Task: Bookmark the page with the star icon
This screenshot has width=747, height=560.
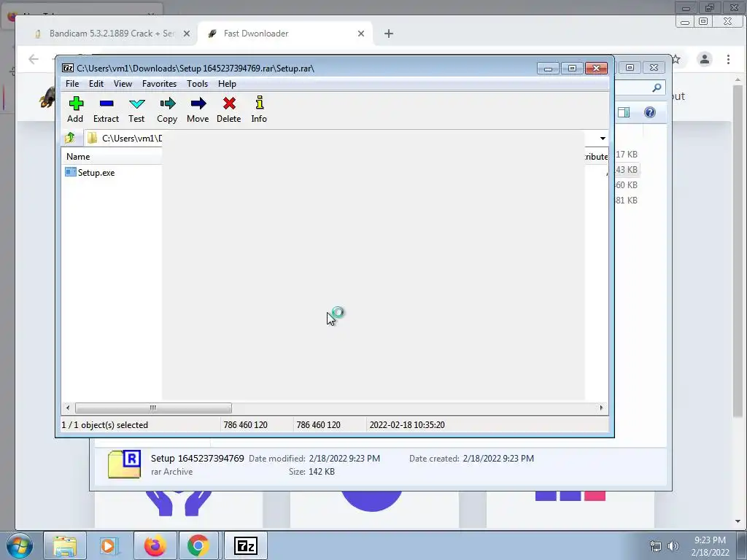Action: point(676,59)
